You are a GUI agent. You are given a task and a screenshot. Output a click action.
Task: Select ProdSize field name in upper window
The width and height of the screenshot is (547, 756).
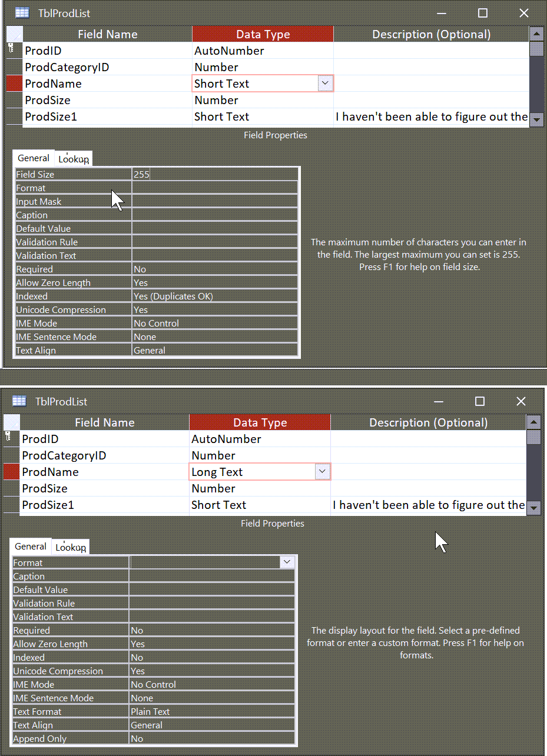click(107, 99)
